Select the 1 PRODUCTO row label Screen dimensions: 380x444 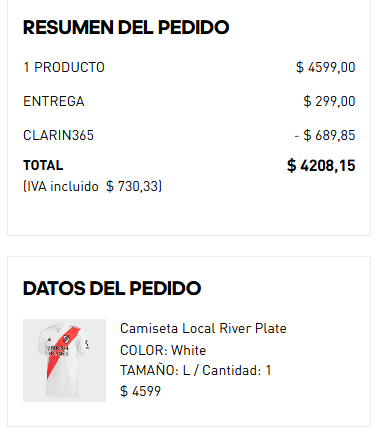64,67
